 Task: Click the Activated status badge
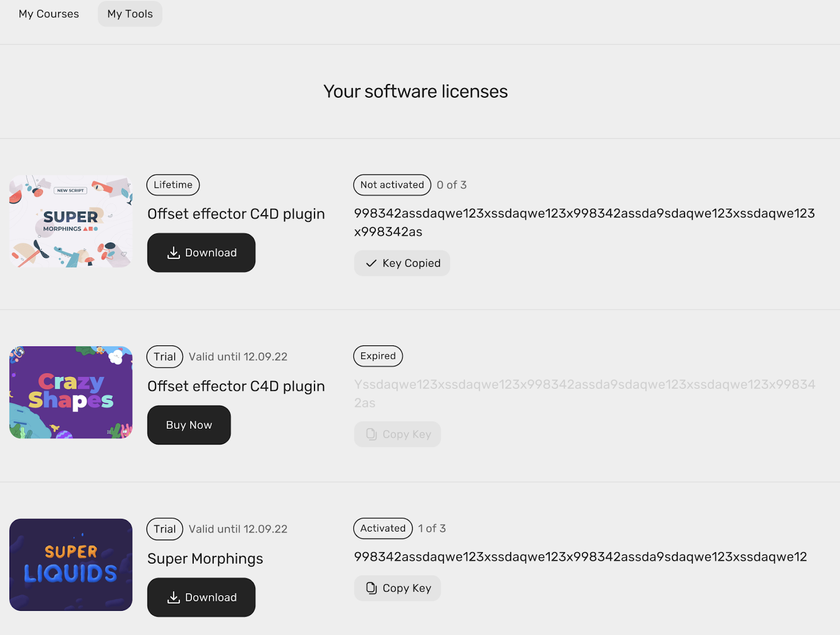pyautogui.click(x=383, y=528)
